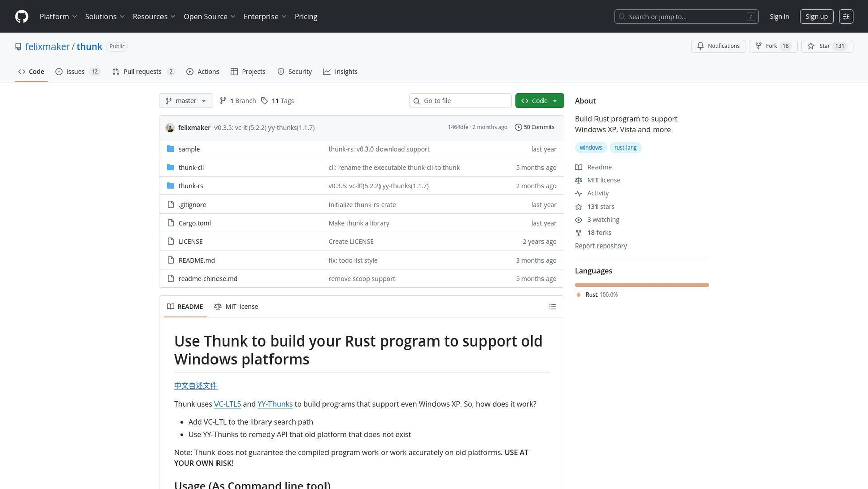Open the windows topic tag
The image size is (868, 489).
(590, 148)
